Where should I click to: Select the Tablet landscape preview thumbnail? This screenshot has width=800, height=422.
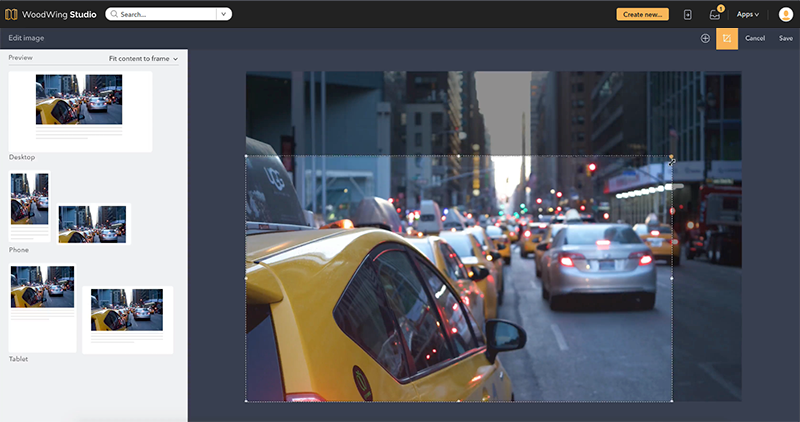coord(128,319)
